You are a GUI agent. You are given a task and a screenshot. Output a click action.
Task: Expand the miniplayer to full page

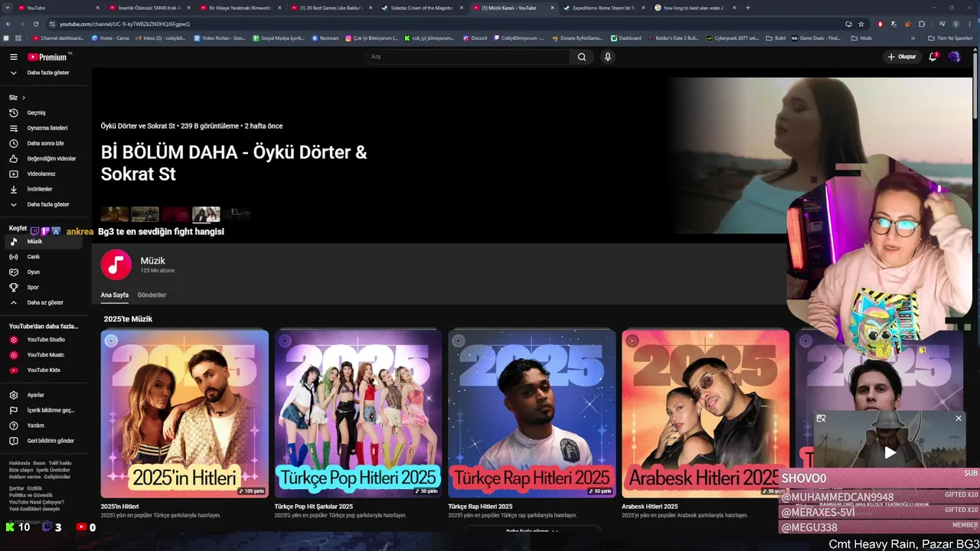[821, 419]
